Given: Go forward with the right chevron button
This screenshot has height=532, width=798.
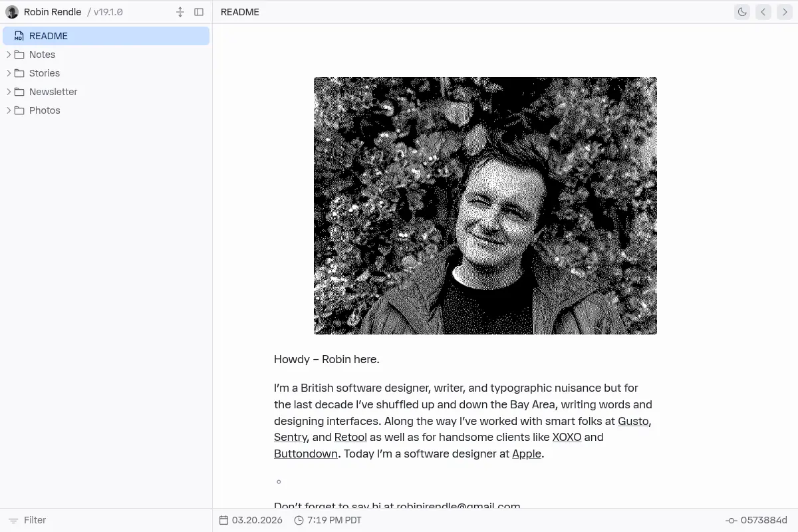Looking at the screenshot, I should [785, 12].
